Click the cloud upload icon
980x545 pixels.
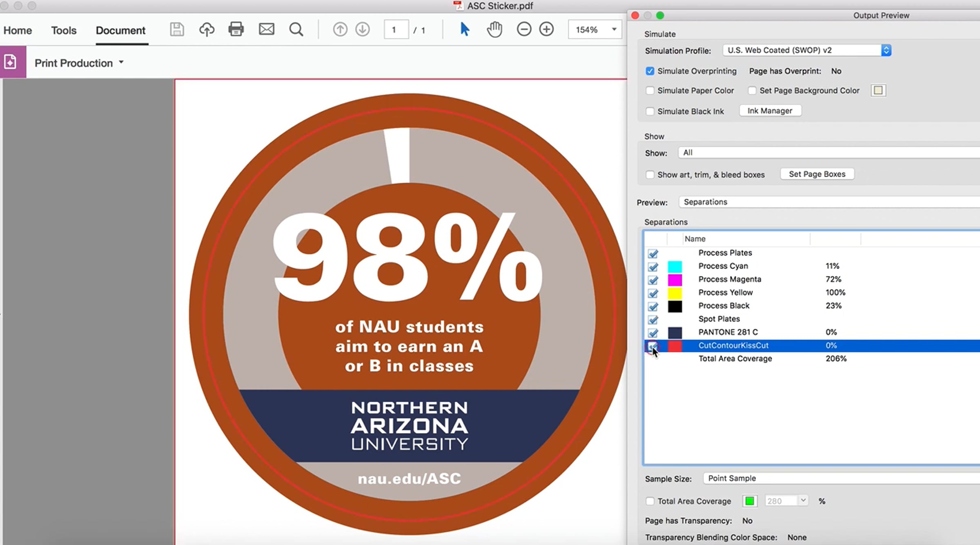(x=207, y=29)
